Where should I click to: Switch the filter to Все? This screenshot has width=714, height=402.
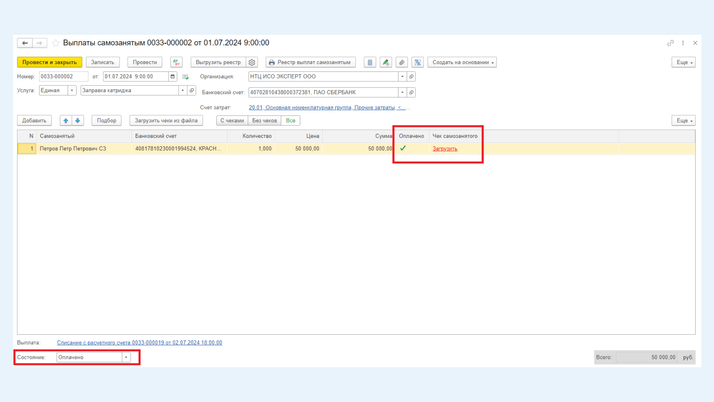(291, 120)
